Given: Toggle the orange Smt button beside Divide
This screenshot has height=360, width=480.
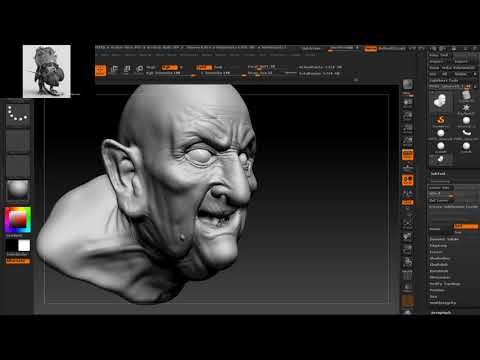Looking at the screenshot, I should [466, 227].
